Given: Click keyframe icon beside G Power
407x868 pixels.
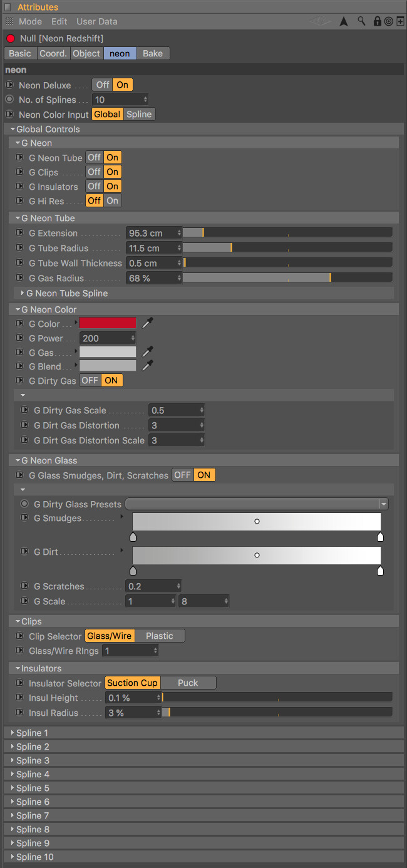Looking at the screenshot, I should pos(19,338).
